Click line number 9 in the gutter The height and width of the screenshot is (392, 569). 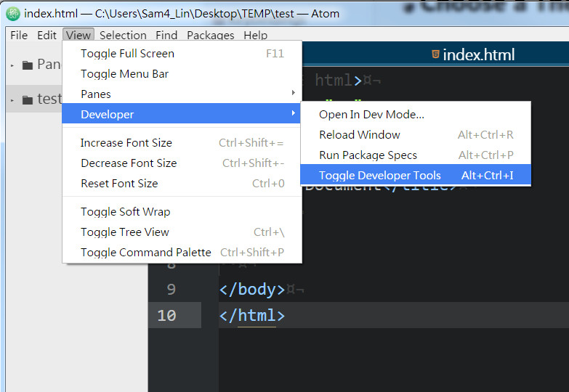tap(171, 290)
